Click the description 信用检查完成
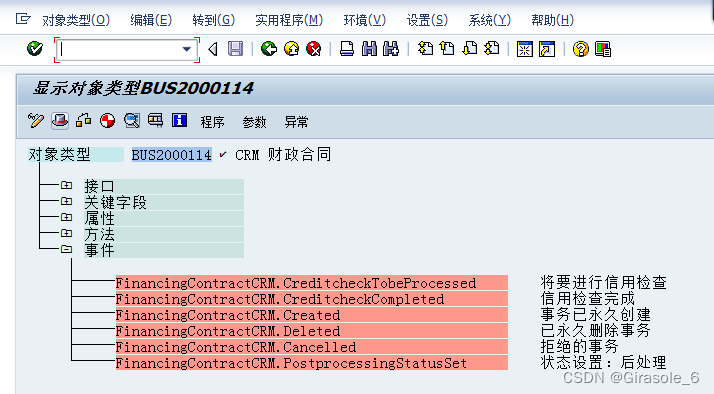 click(x=587, y=298)
